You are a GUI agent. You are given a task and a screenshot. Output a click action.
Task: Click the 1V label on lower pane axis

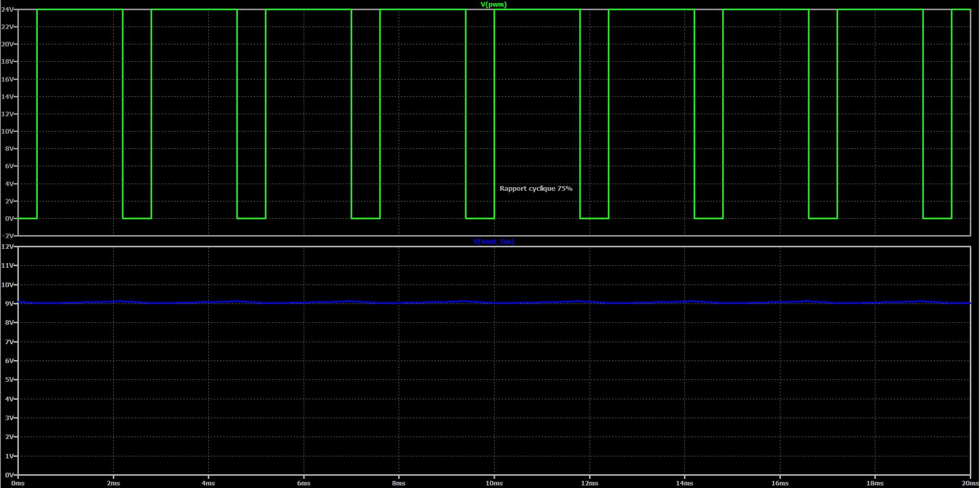tap(9, 456)
